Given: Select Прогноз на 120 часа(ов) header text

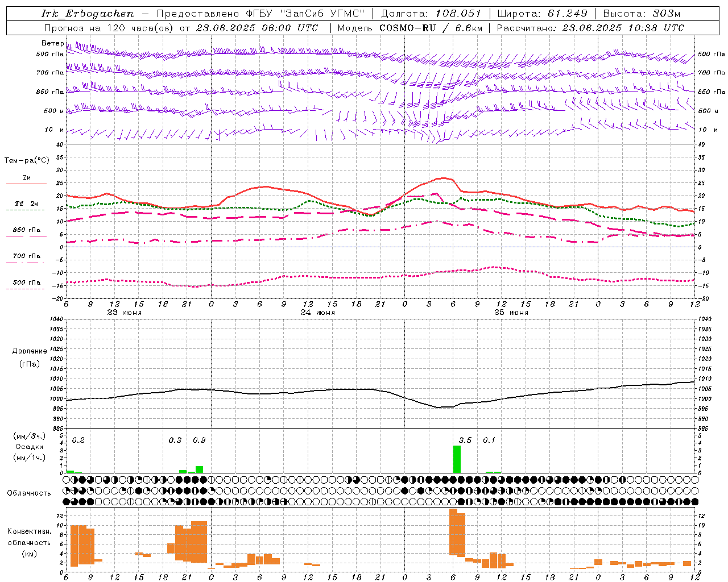Looking at the screenshot, I should 109,28.
